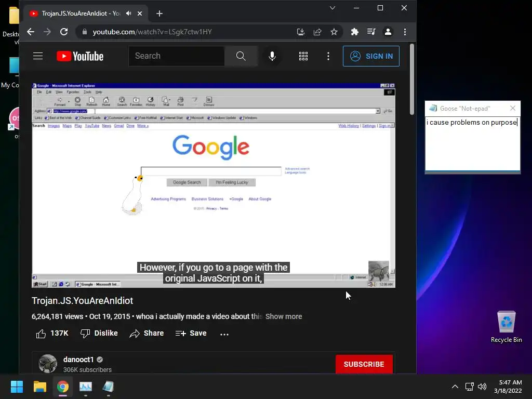532x399 pixels.
Task: Open YouTube settings three-dot menu
Action: [328, 56]
